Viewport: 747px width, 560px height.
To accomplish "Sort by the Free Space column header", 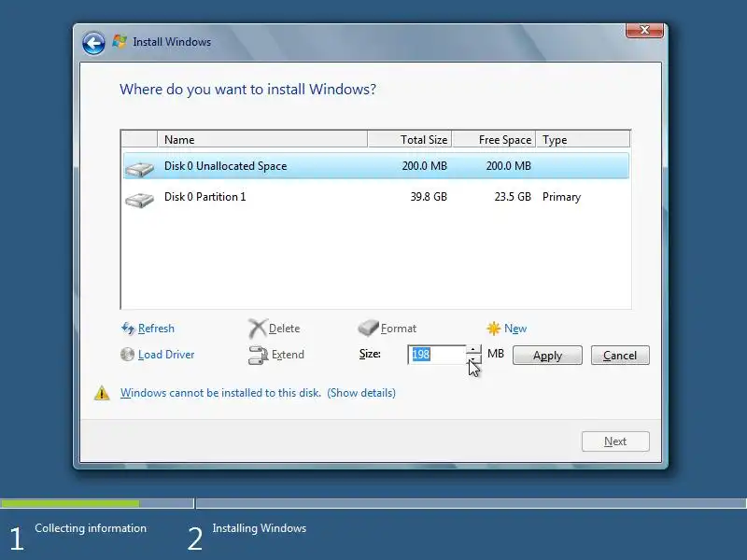I will coord(494,139).
